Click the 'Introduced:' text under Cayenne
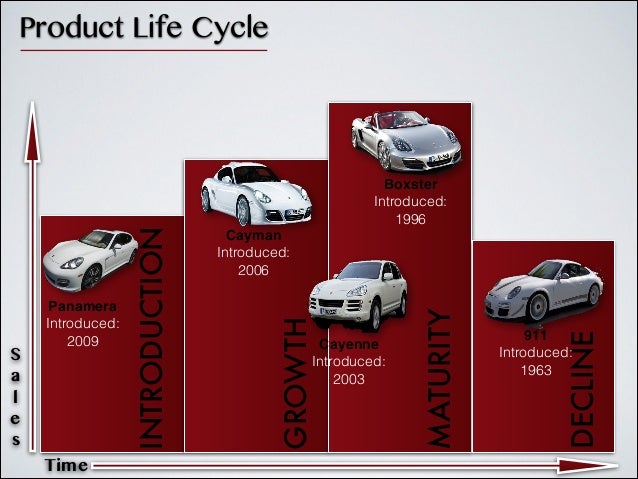 (x=349, y=361)
